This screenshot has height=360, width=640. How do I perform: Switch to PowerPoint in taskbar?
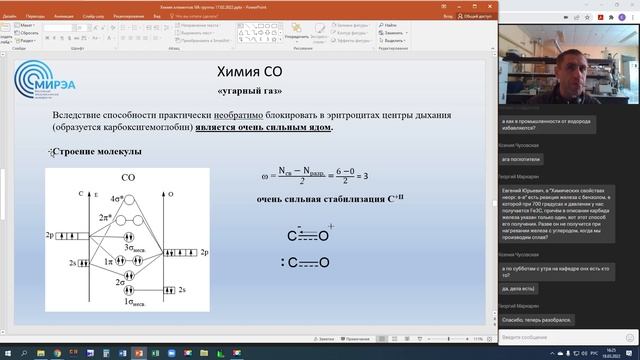point(139,353)
